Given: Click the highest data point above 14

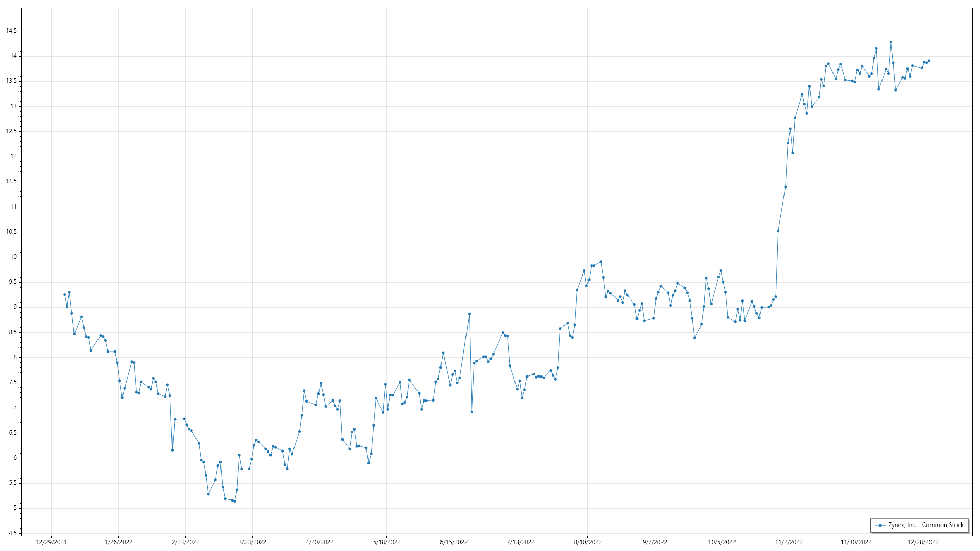Looking at the screenshot, I should pos(891,42).
